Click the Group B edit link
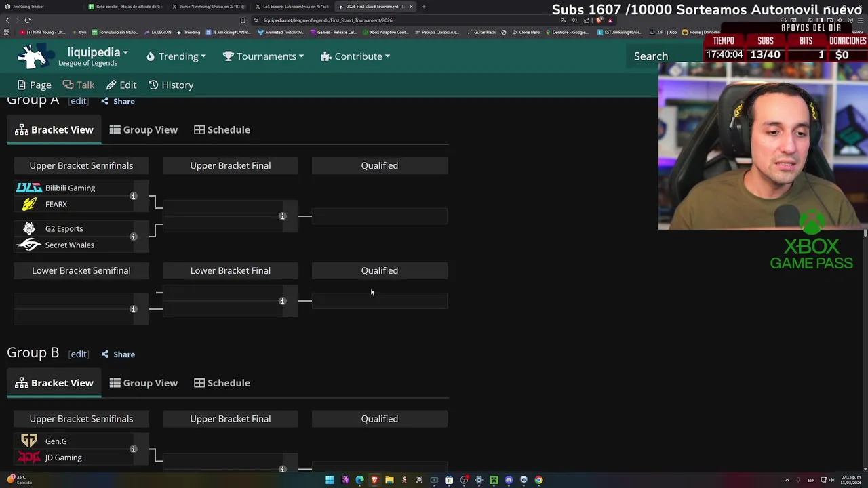 (79, 354)
